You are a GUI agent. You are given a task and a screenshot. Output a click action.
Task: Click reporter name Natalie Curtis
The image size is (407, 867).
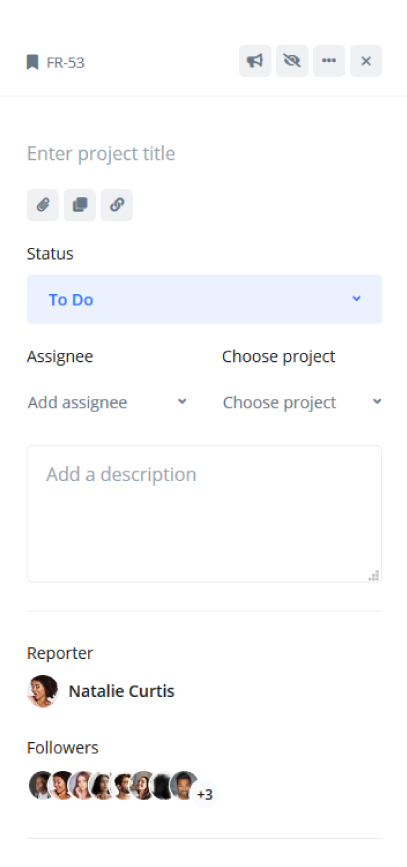pos(122,691)
